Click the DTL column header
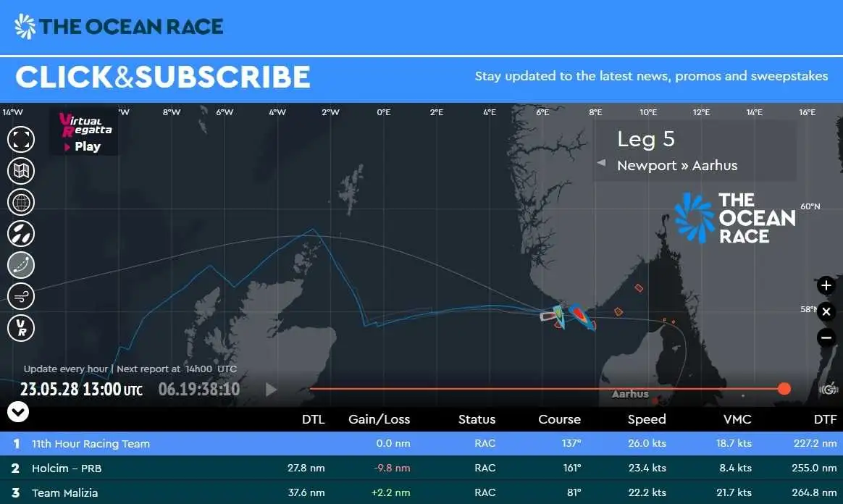Image resolution: width=843 pixels, height=504 pixels. click(313, 419)
